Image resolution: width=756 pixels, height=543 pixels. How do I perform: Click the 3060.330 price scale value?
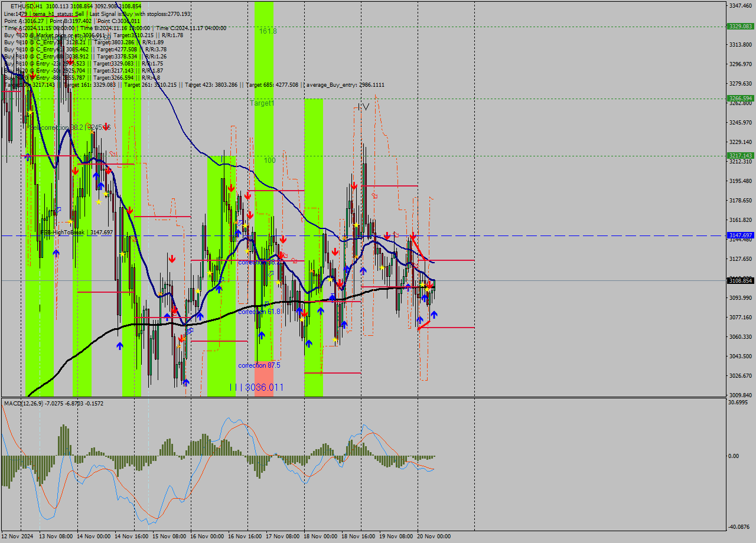(x=741, y=336)
